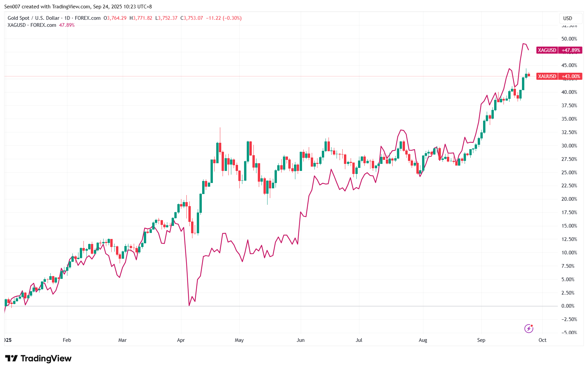Click the Feb label on time axis

(x=67, y=340)
